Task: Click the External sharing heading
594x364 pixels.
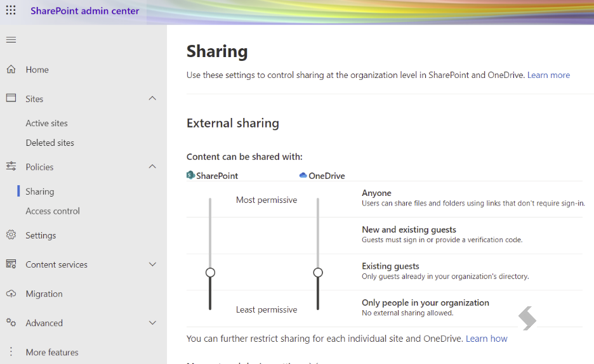Action: (233, 123)
